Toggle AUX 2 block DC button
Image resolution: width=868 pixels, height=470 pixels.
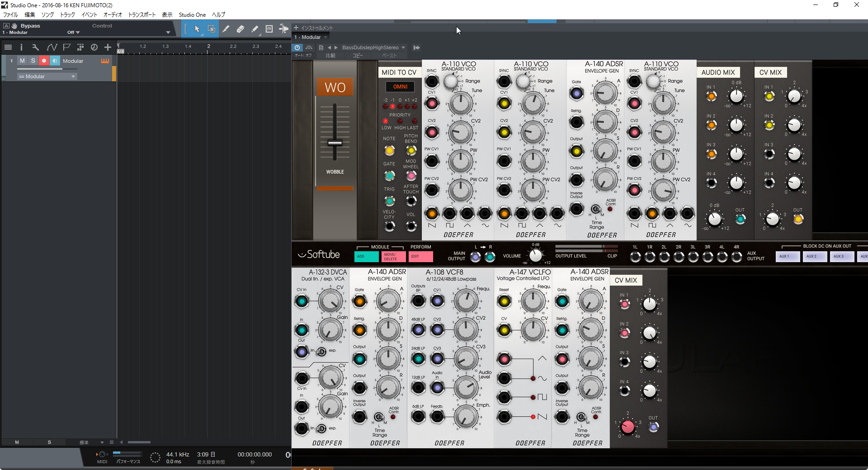click(x=814, y=256)
